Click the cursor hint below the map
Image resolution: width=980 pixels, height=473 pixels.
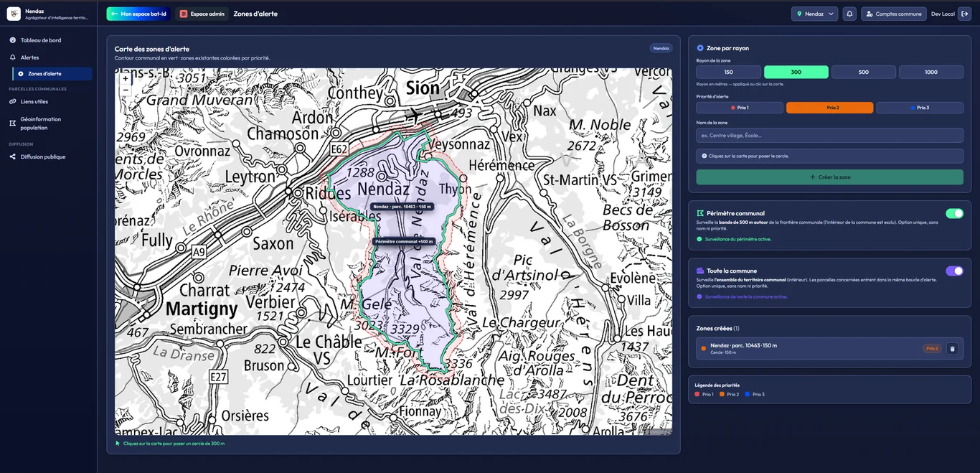pos(170,444)
